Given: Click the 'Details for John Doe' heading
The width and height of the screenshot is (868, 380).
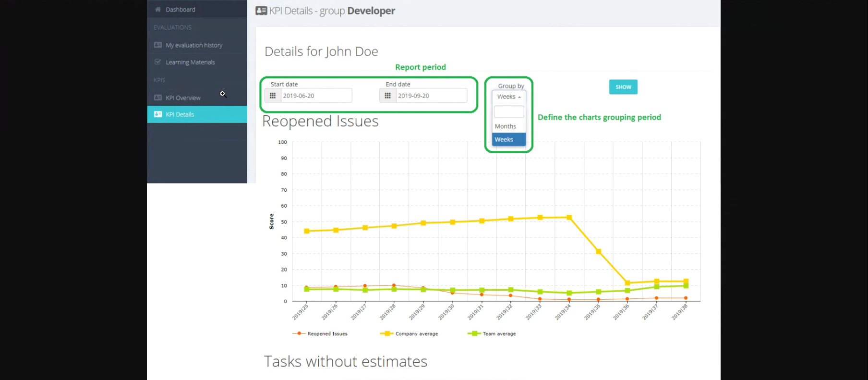Looking at the screenshot, I should tap(321, 51).
